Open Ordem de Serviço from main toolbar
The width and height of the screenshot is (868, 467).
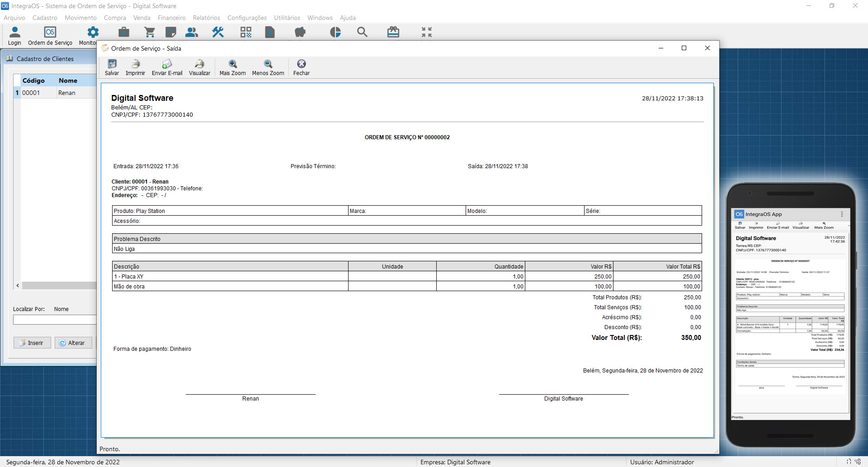coord(50,36)
